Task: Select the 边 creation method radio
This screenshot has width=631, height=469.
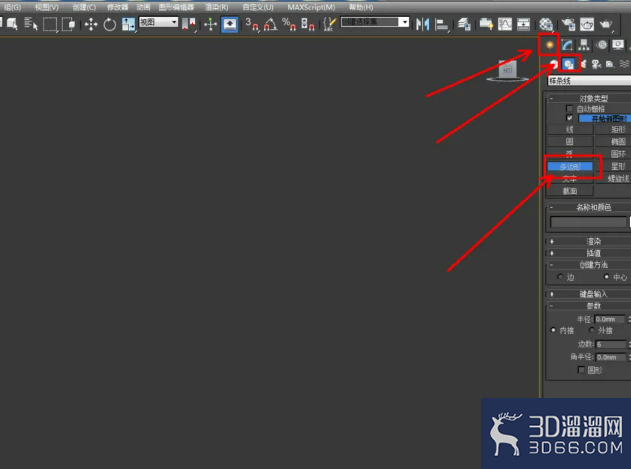Action: [560, 277]
